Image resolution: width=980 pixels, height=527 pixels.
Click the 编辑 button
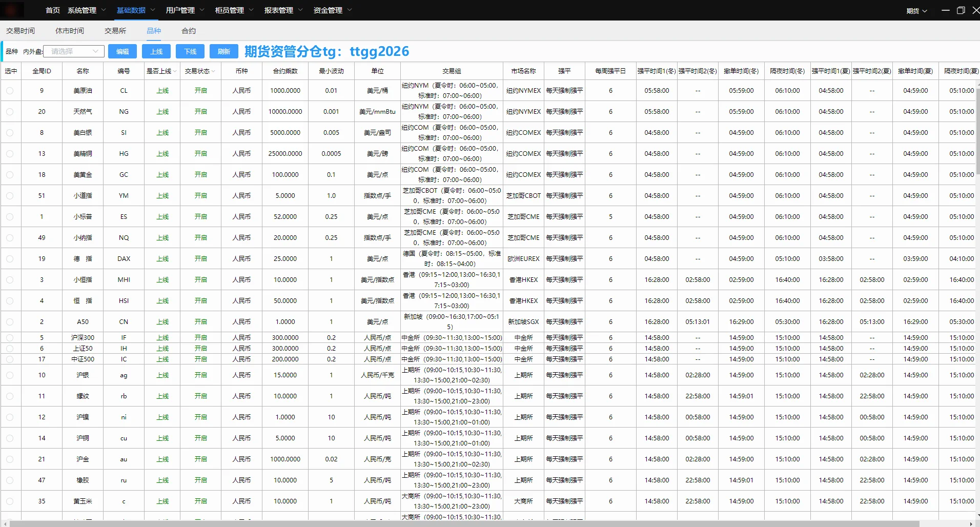click(122, 51)
